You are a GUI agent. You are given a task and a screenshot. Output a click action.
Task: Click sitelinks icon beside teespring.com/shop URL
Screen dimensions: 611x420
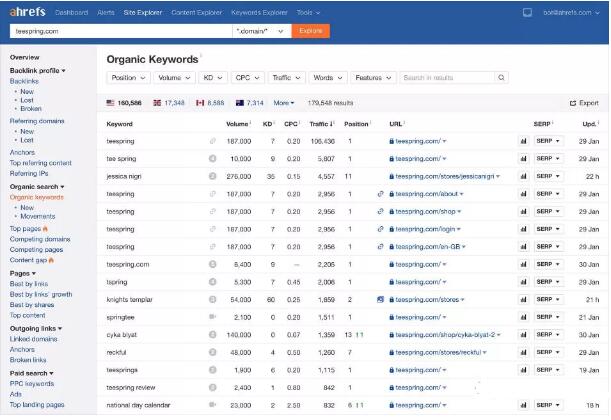[x=380, y=212]
